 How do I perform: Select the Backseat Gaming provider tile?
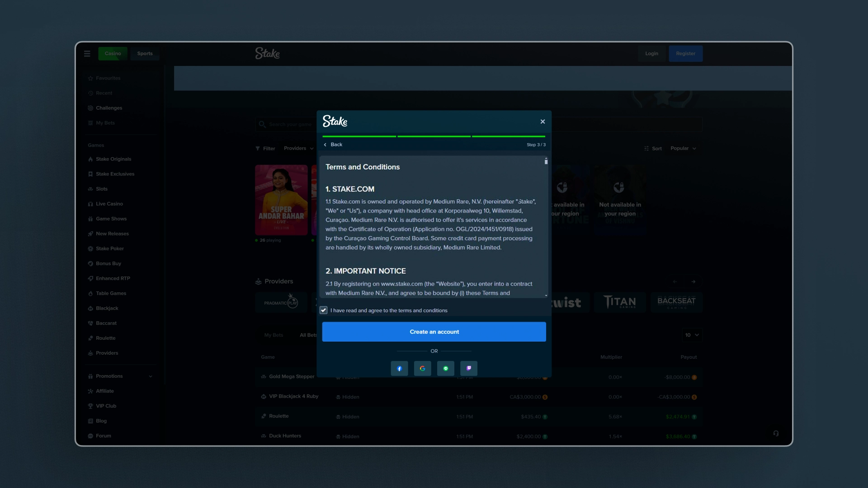[676, 302]
